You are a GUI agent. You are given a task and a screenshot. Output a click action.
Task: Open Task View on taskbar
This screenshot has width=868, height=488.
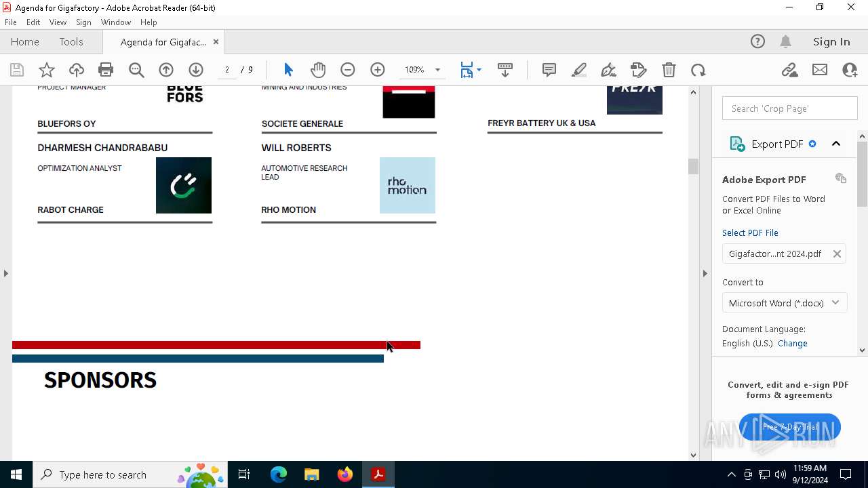pyautogui.click(x=245, y=474)
